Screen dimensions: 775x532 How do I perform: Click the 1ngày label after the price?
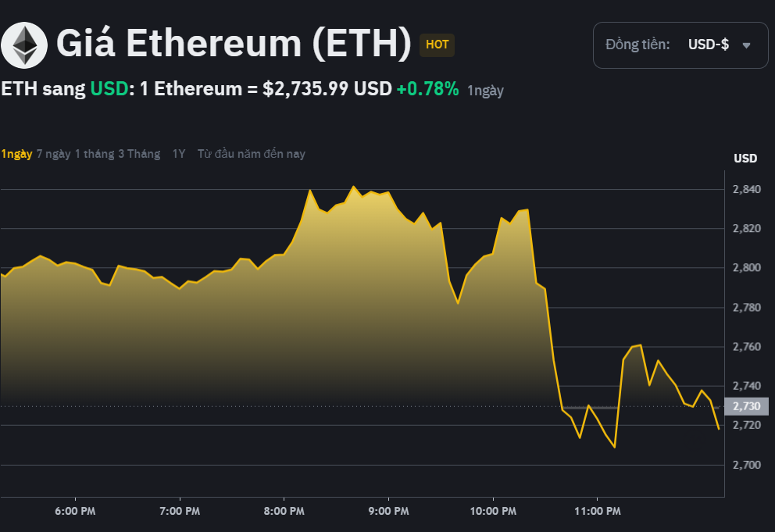point(484,91)
